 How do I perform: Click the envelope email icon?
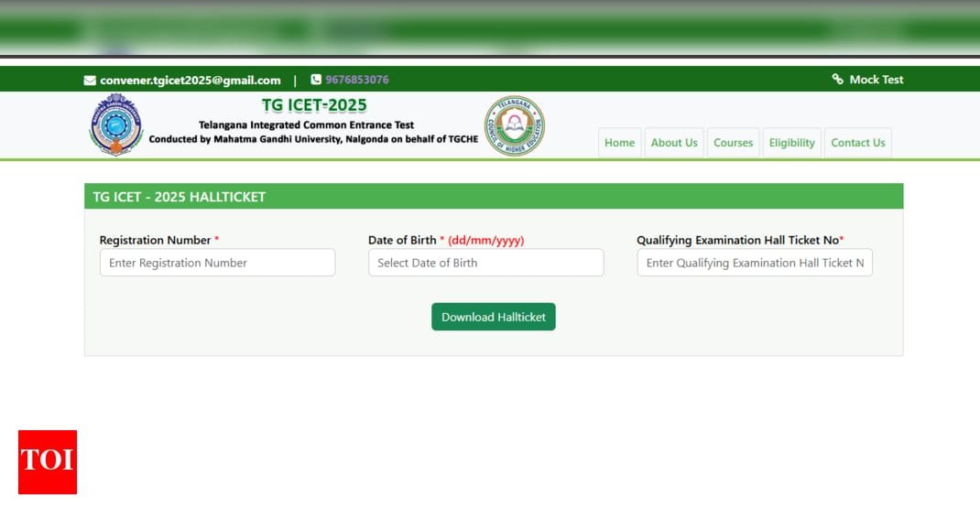tap(90, 80)
